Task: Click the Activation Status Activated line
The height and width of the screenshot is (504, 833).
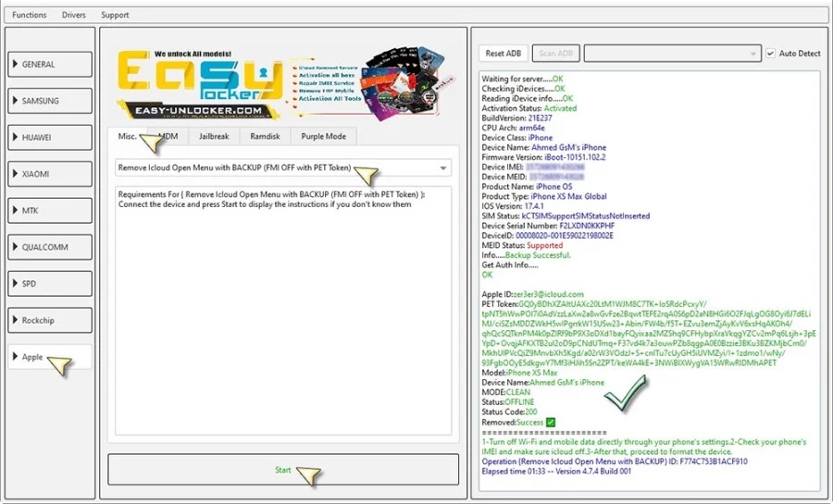Action: pyautogui.click(x=529, y=108)
